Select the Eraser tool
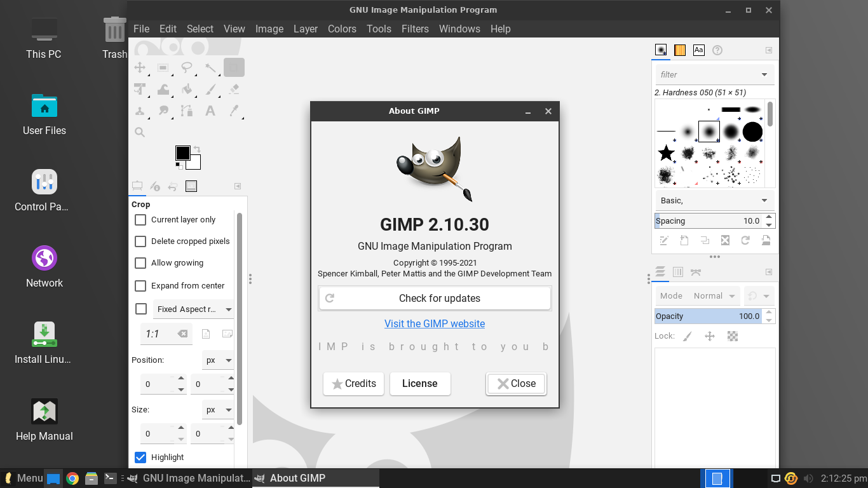This screenshot has width=868, height=488. pos(234,89)
